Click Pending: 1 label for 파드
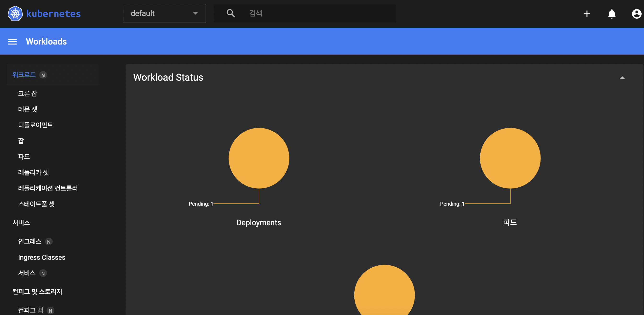 point(452,204)
